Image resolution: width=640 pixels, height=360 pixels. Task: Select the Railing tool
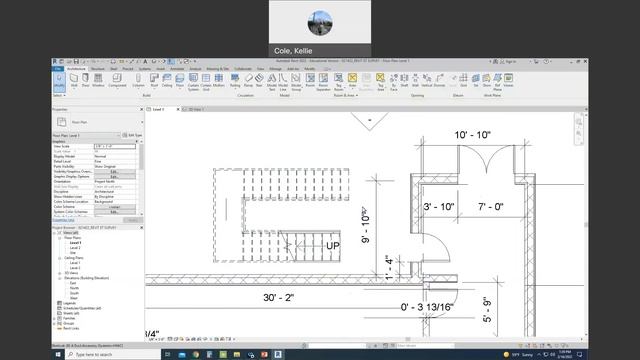(235, 80)
